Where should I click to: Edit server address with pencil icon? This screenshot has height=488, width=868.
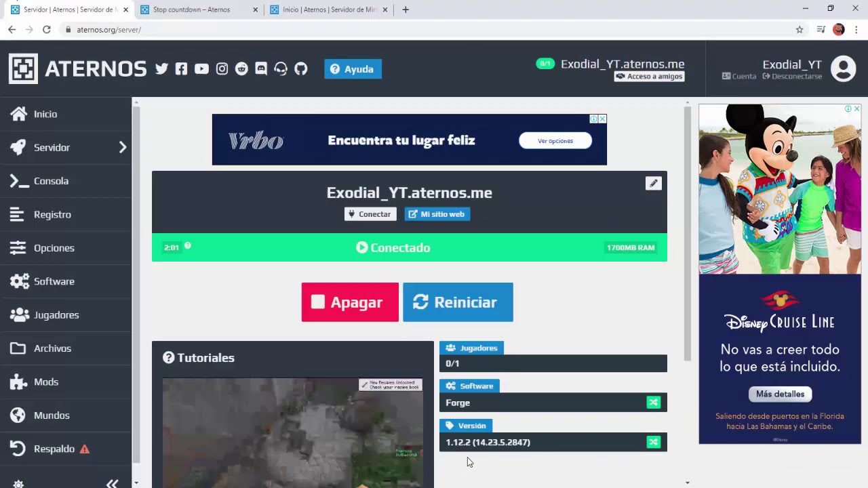pyautogui.click(x=654, y=183)
